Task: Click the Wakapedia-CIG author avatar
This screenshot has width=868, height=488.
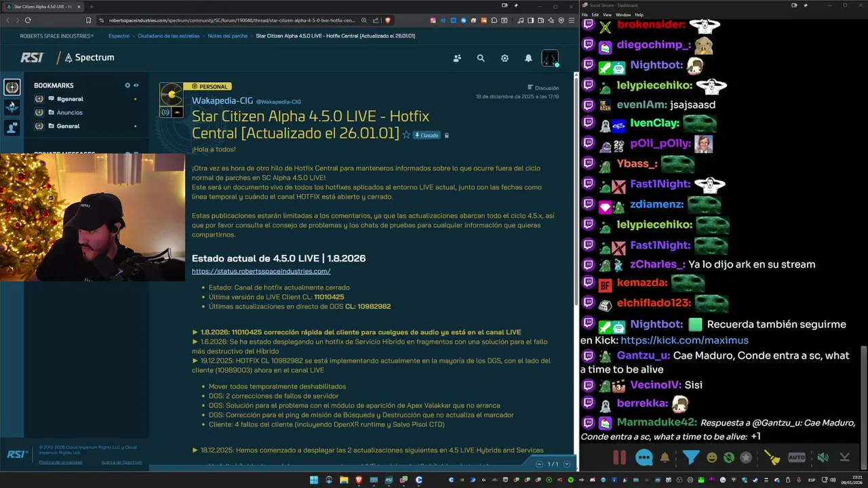Action: tap(171, 95)
